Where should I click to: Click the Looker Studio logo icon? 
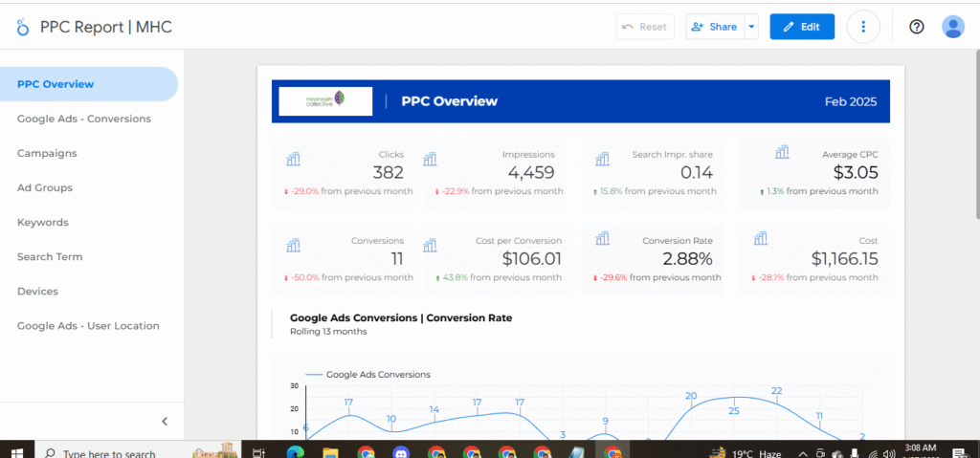pos(23,28)
